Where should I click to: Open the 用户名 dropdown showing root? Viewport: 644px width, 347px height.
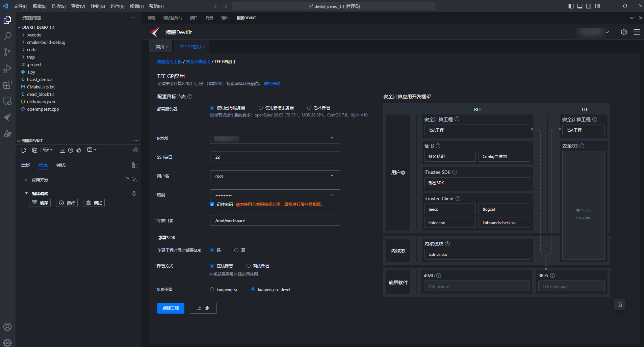point(275,176)
